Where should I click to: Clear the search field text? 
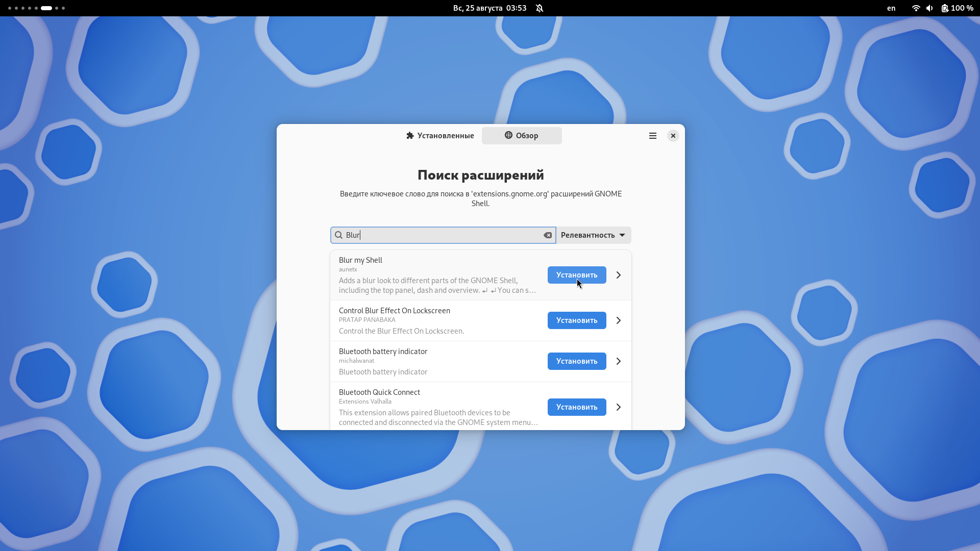pos(548,235)
